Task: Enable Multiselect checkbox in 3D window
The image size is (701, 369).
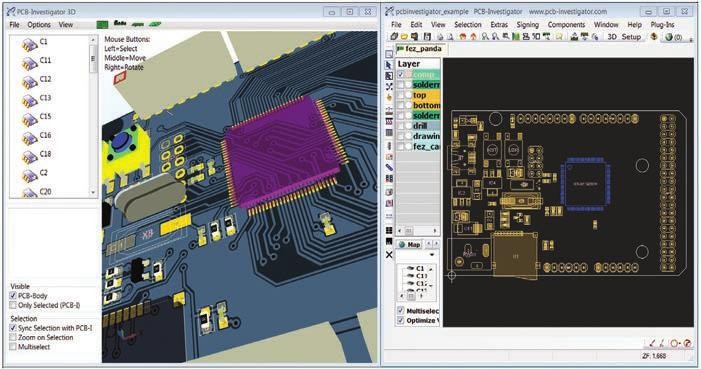Action: [13, 347]
